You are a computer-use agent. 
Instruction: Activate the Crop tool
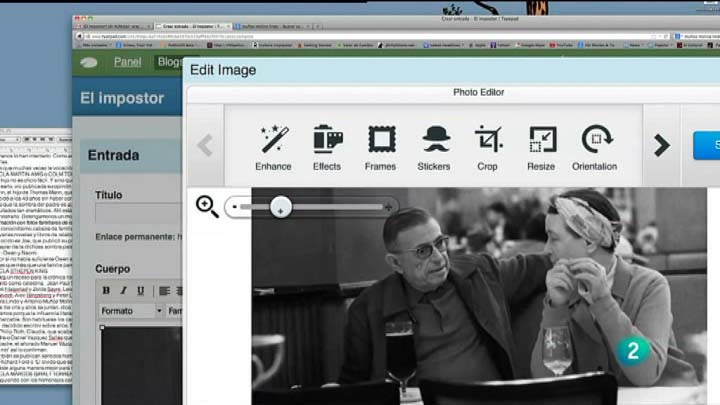coord(487,147)
